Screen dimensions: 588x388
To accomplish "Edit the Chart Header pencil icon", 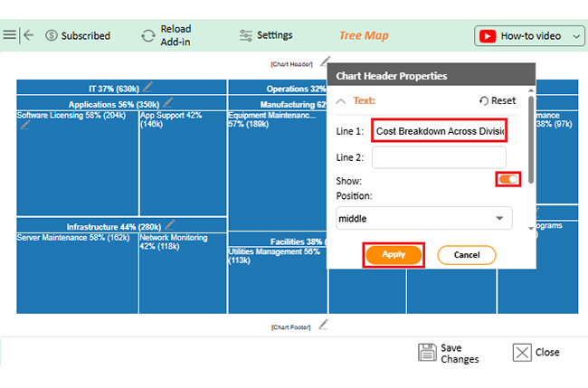I will pyautogui.click(x=325, y=62).
